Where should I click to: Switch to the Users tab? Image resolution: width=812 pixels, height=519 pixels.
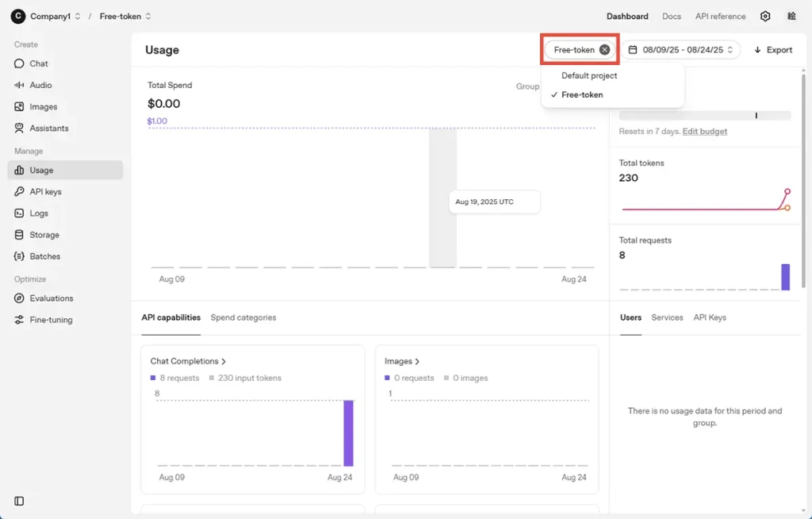(x=630, y=317)
